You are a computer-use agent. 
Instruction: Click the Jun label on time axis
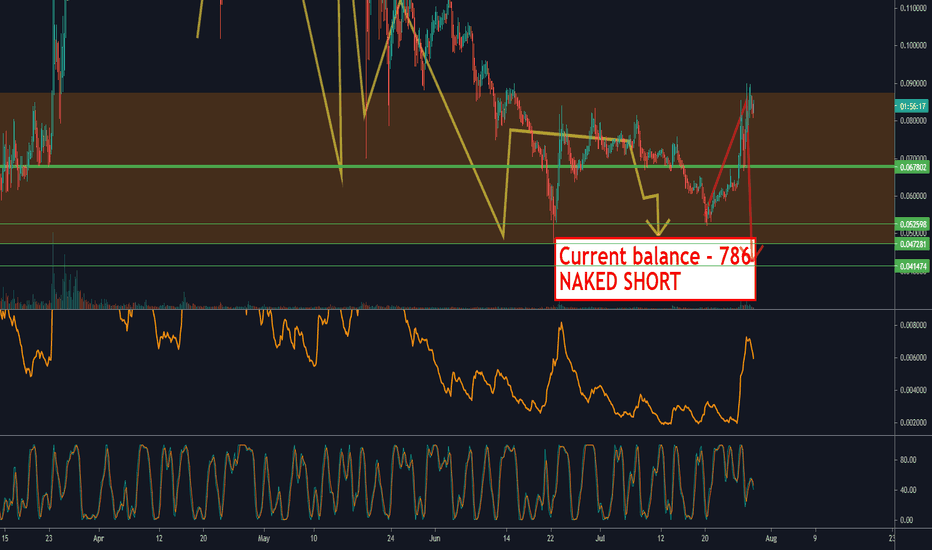(x=435, y=539)
